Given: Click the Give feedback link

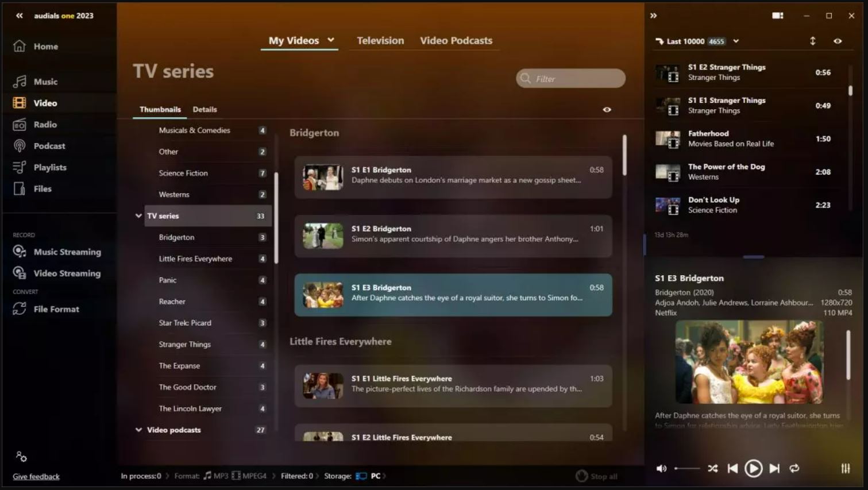Looking at the screenshot, I should (x=36, y=477).
